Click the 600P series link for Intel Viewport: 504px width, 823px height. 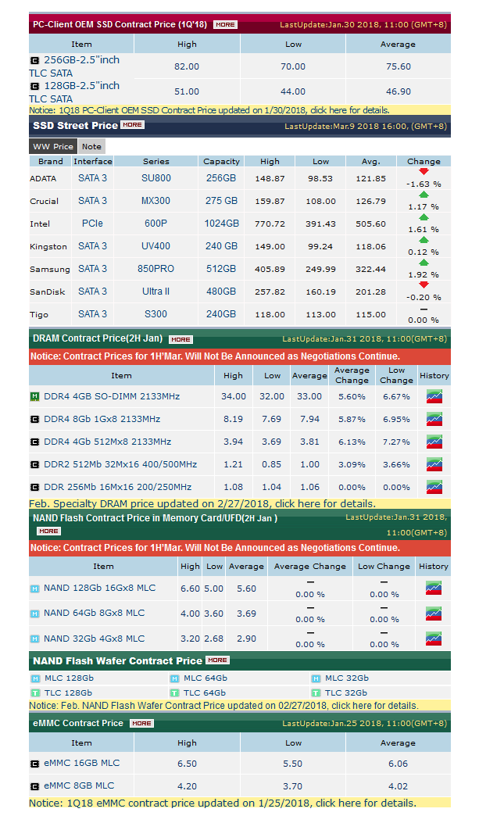point(156,223)
